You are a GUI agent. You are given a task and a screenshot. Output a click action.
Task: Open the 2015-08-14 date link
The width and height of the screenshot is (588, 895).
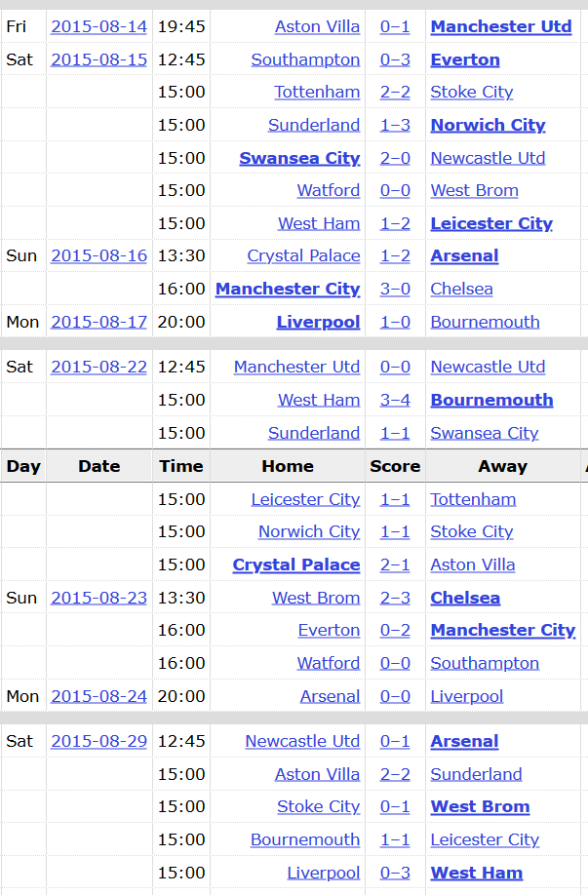98,27
